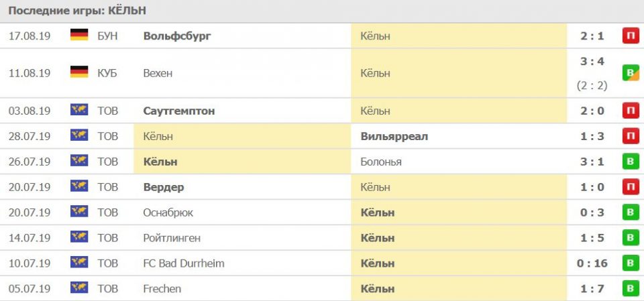Click the red loss badge for the Вильярреал match
This screenshot has width=644, height=301.
click(630, 136)
